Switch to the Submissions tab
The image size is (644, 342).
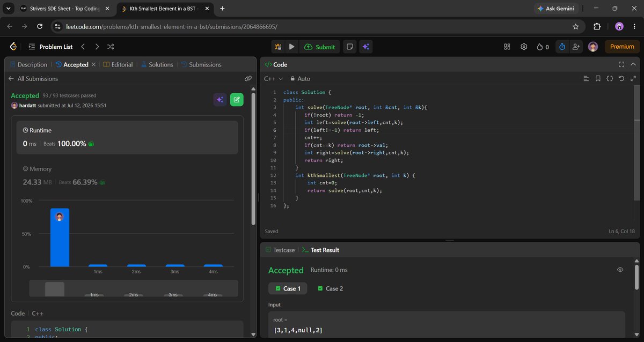201,64
